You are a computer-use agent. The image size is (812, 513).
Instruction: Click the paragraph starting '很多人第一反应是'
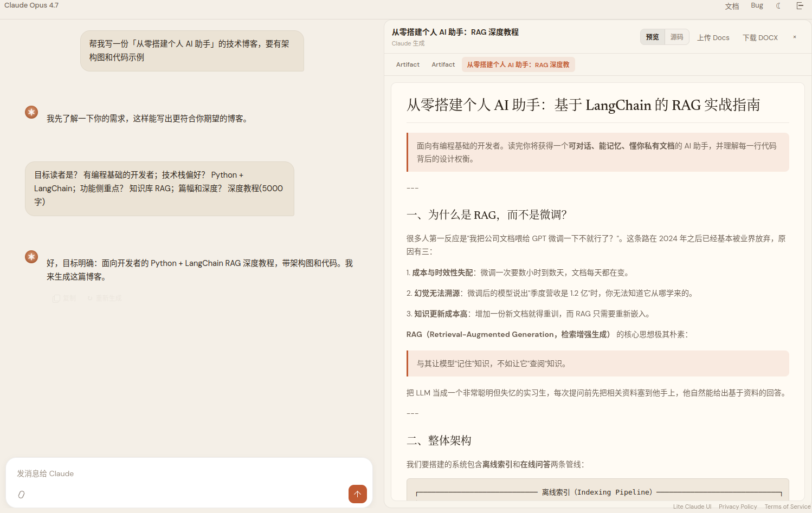click(x=596, y=245)
